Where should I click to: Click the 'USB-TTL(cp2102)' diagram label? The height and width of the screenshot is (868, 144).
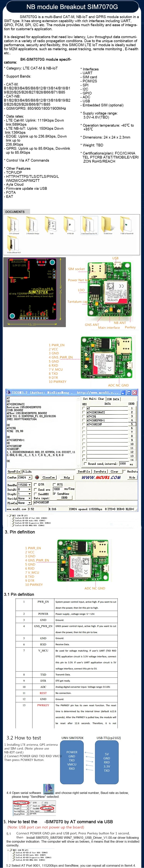pos(108,738)
